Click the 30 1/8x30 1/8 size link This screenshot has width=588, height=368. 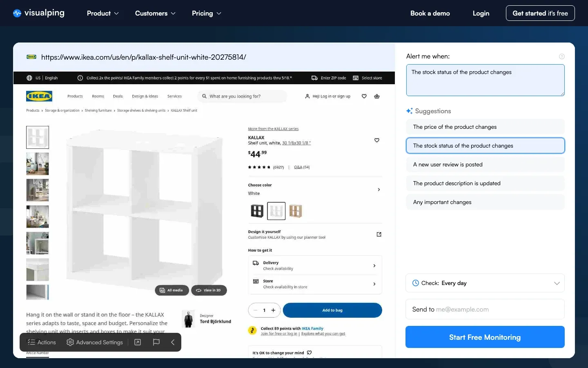point(296,143)
